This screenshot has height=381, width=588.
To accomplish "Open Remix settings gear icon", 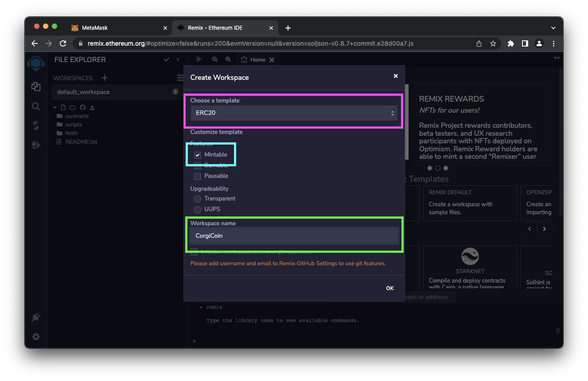I will 36,337.
